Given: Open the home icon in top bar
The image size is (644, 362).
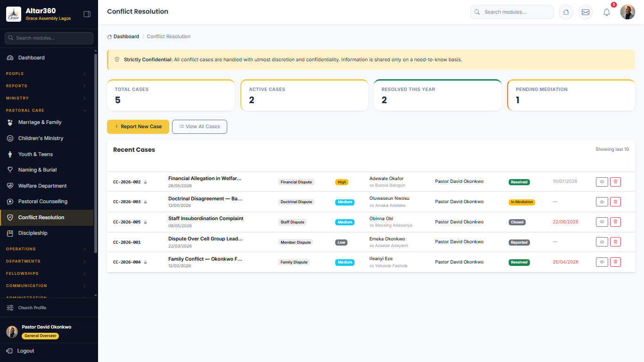Looking at the screenshot, I should click(x=566, y=12).
